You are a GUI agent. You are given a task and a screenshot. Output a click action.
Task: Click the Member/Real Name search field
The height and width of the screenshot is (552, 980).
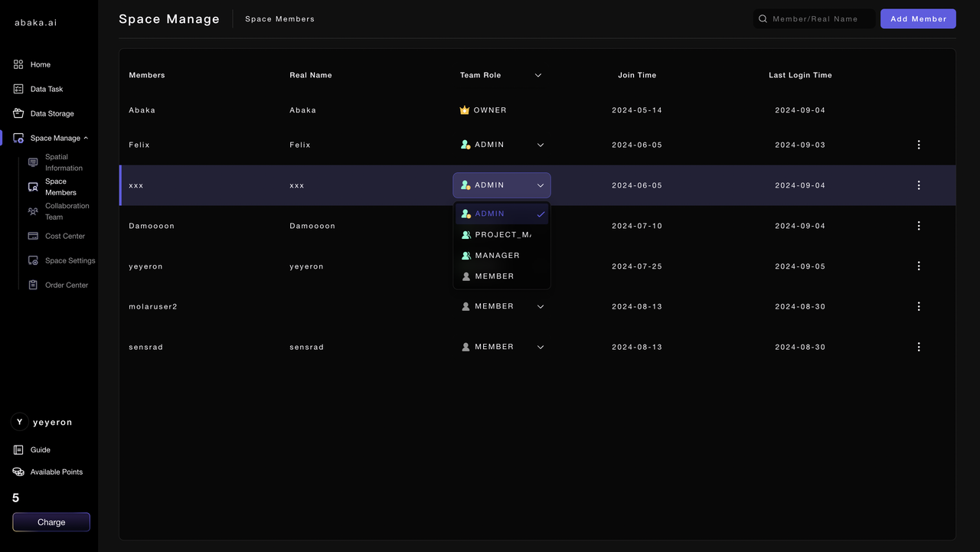819,19
